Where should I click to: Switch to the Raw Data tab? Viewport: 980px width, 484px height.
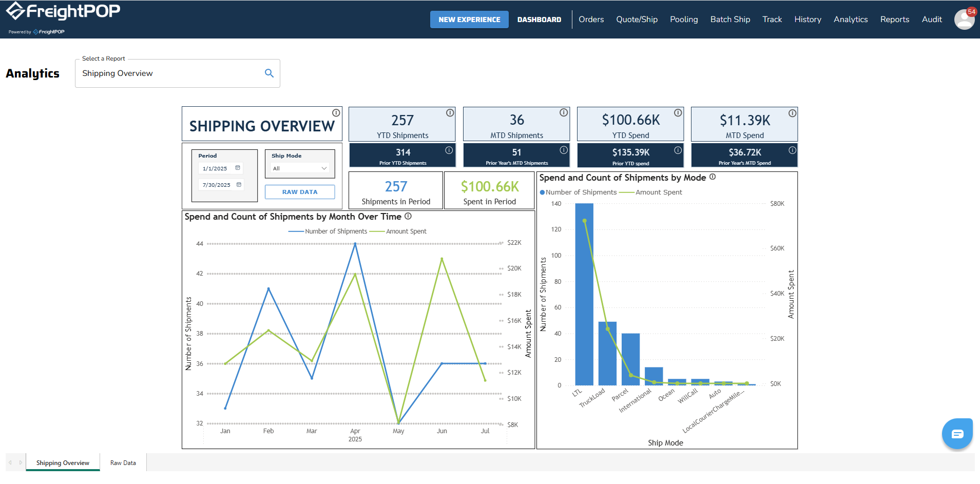pos(123,462)
